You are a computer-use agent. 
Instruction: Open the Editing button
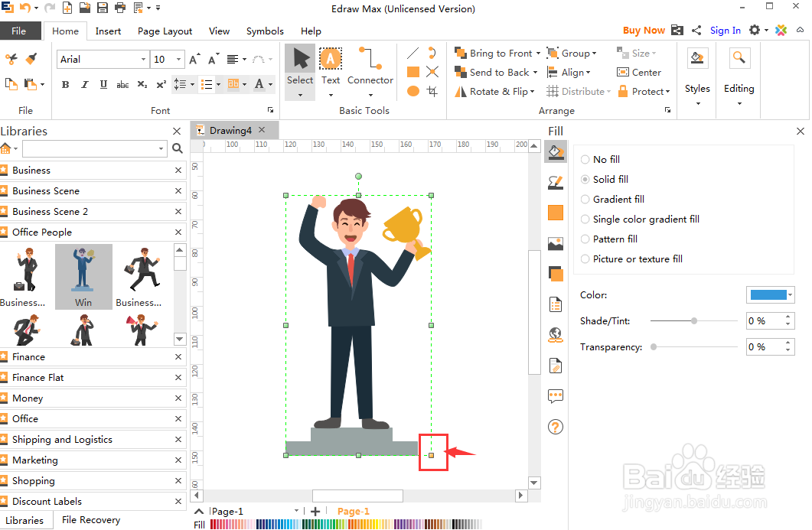click(739, 76)
